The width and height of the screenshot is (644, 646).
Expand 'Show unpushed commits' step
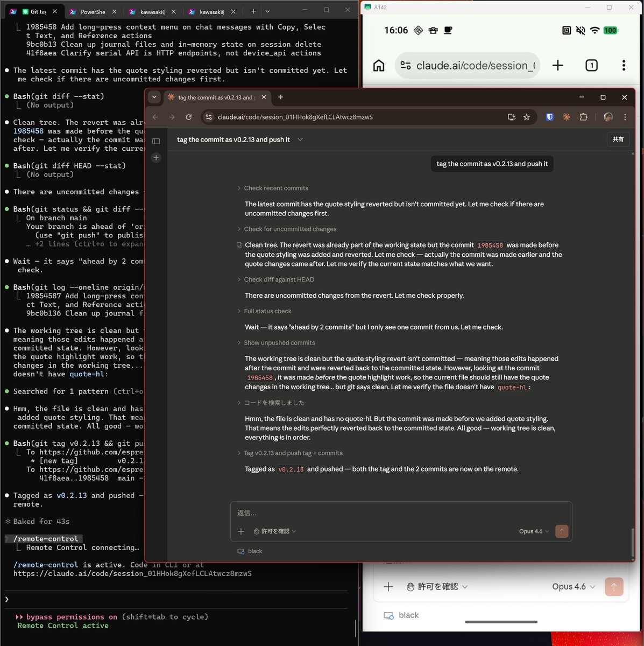point(277,343)
